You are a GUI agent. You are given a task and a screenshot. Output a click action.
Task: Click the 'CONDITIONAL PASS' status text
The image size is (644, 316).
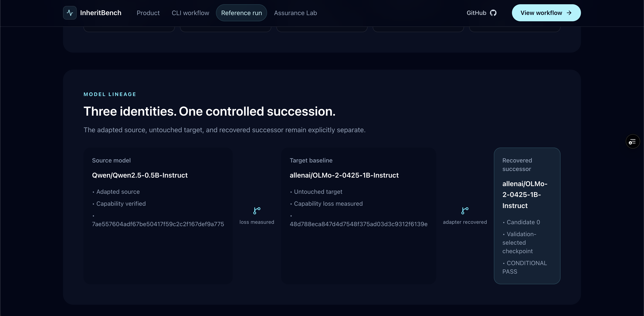pos(525,267)
